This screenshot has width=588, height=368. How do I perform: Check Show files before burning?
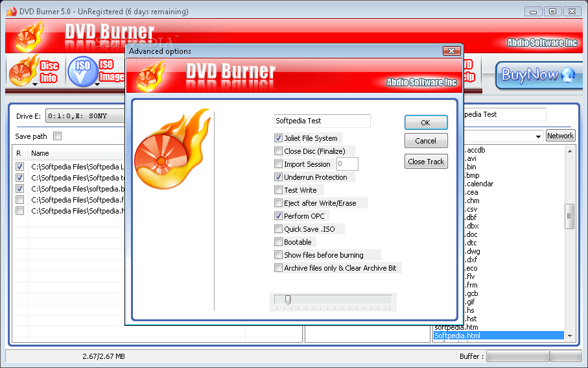[x=278, y=255]
